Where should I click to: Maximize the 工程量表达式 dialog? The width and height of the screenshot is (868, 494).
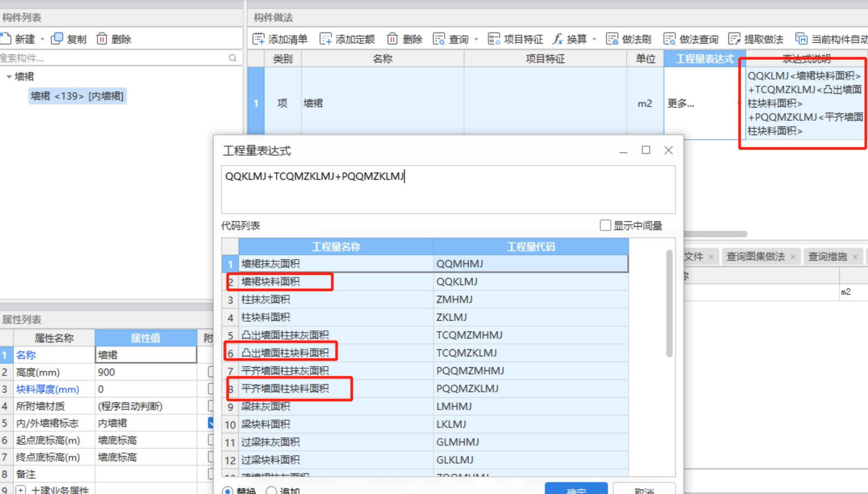[x=646, y=150]
